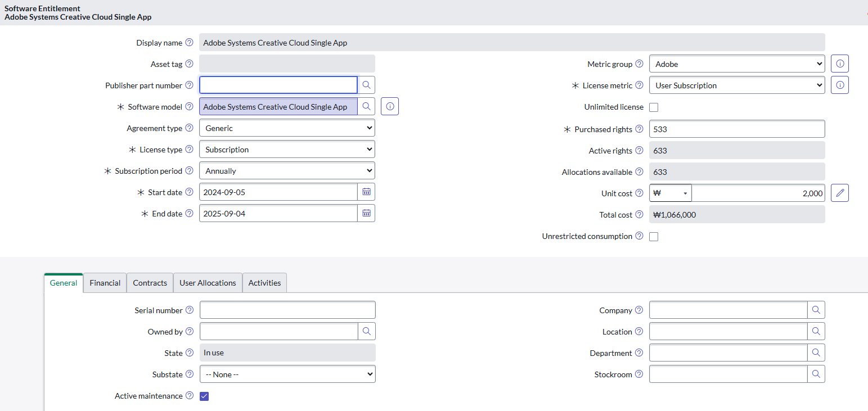Look up Publisher part number via magnifier
Image resolution: width=868 pixels, height=411 pixels.
[x=366, y=85]
